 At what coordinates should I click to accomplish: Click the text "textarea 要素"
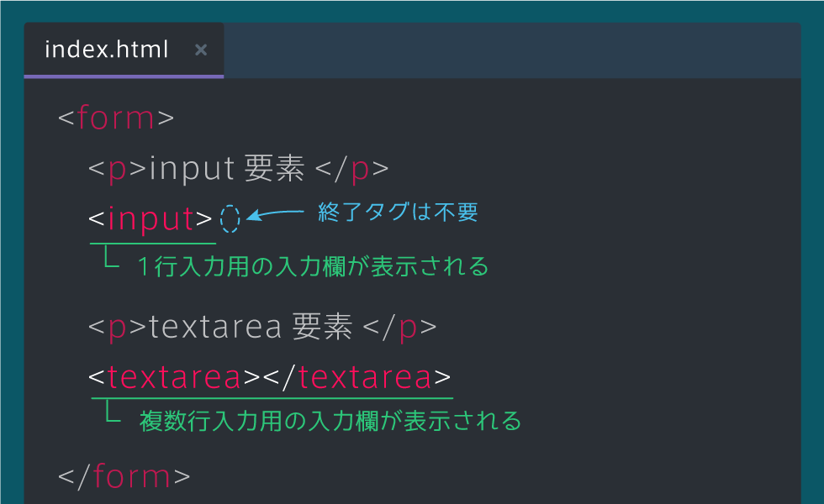pos(251,328)
